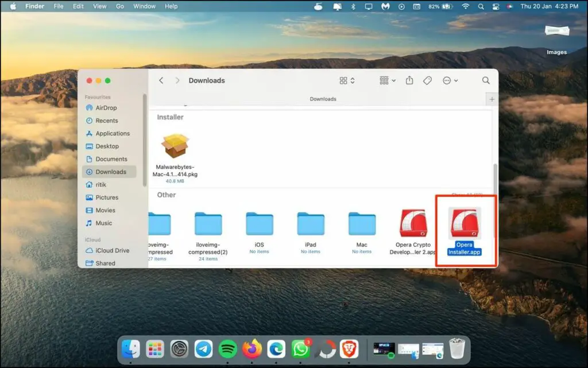Viewport: 588px width, 368px height.
Task: Go back in the Finder window
Action: pyautogui.click(x=161, y=80)
